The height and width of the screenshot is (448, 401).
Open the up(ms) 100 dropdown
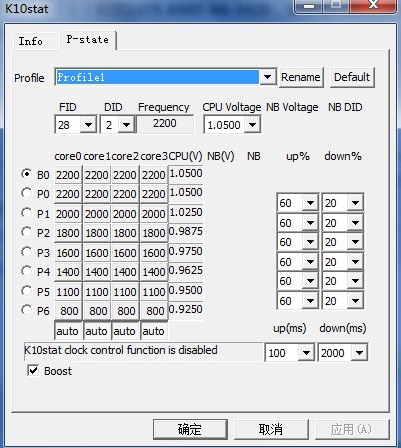click(x=306, y=353)
